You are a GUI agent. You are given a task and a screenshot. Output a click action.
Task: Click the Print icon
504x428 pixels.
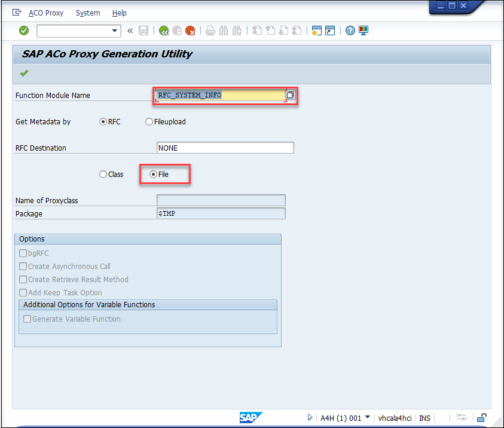(210, 30)
